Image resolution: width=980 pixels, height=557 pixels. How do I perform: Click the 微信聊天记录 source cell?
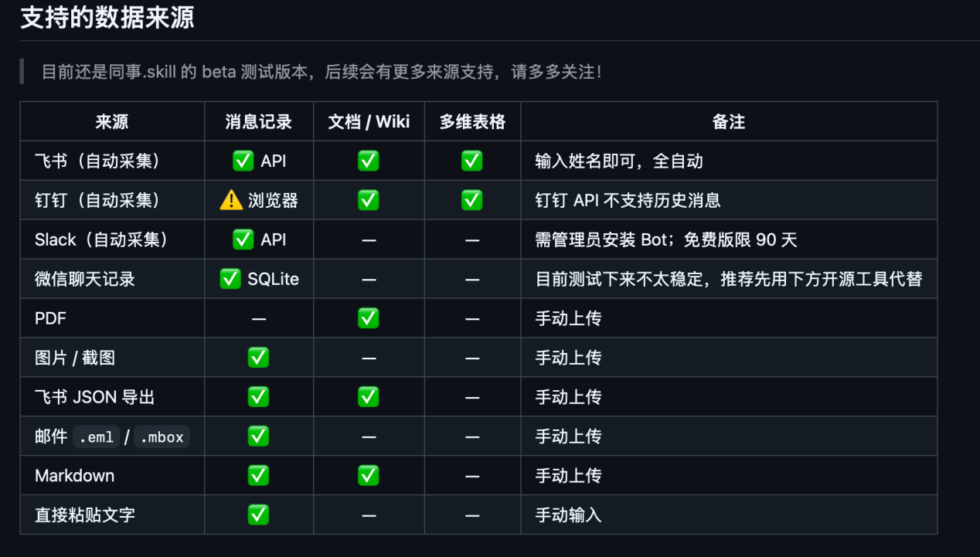[x=85, y=279]
